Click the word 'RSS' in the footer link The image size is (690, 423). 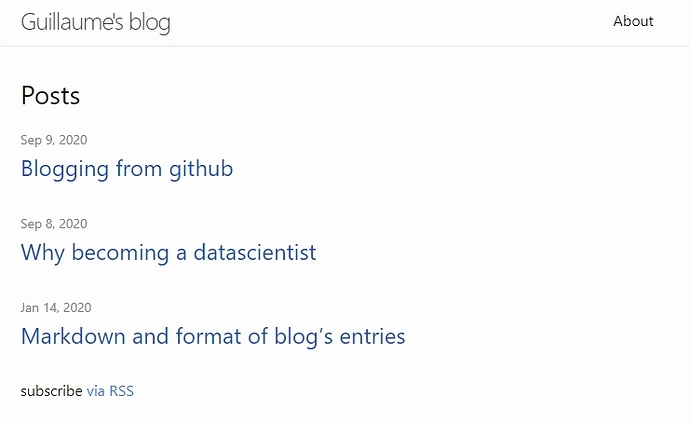[121, 391]
